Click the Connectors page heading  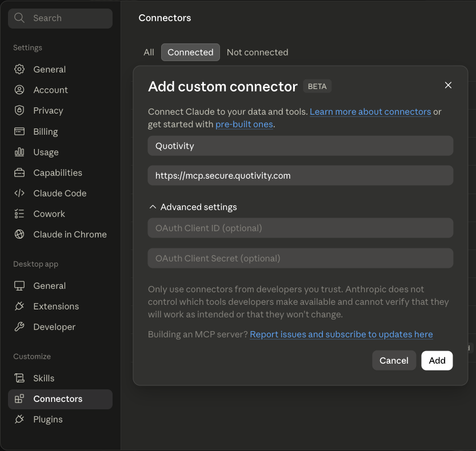click(165, 18)
